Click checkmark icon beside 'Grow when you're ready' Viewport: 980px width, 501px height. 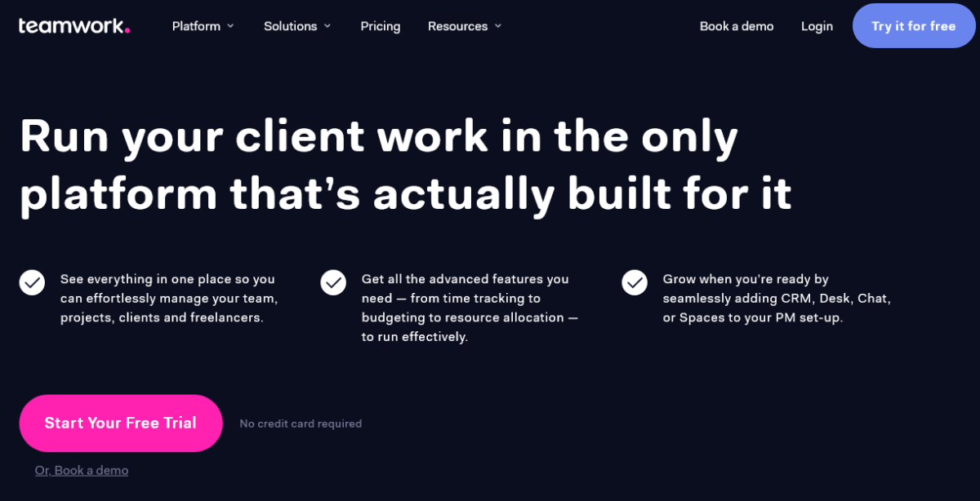(635, 282)
